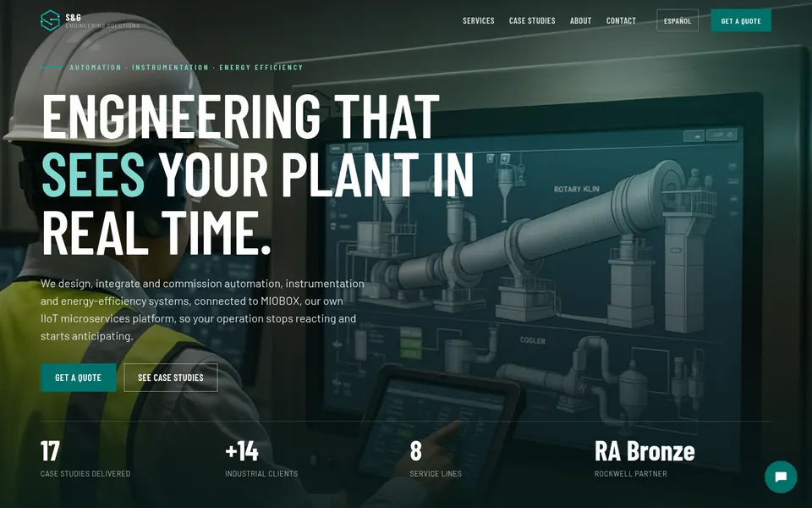Click the 'Engineering that sees your plant' headline
812x508 pixels.
pyautogui.click(x=257, y=173)
